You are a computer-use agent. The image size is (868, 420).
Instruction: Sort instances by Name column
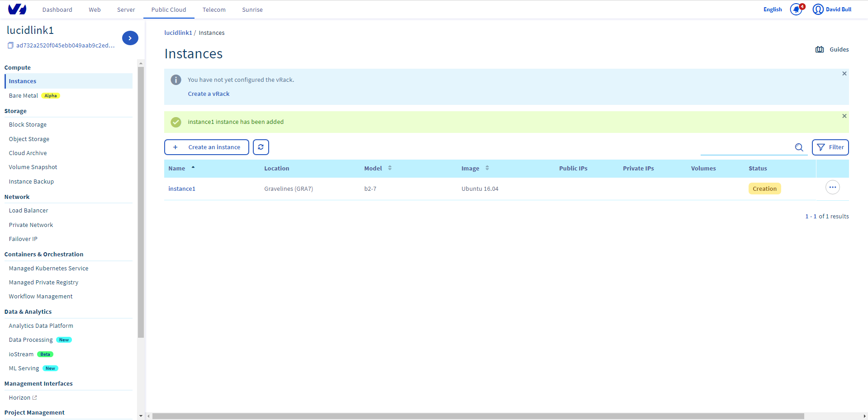(181, 168)
